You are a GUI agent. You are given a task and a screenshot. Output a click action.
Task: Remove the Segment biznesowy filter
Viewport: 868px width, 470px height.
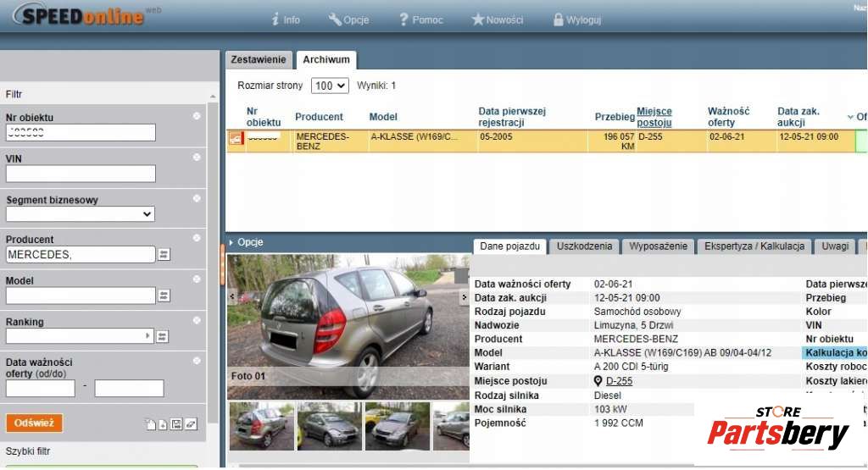tap(197, 198)
